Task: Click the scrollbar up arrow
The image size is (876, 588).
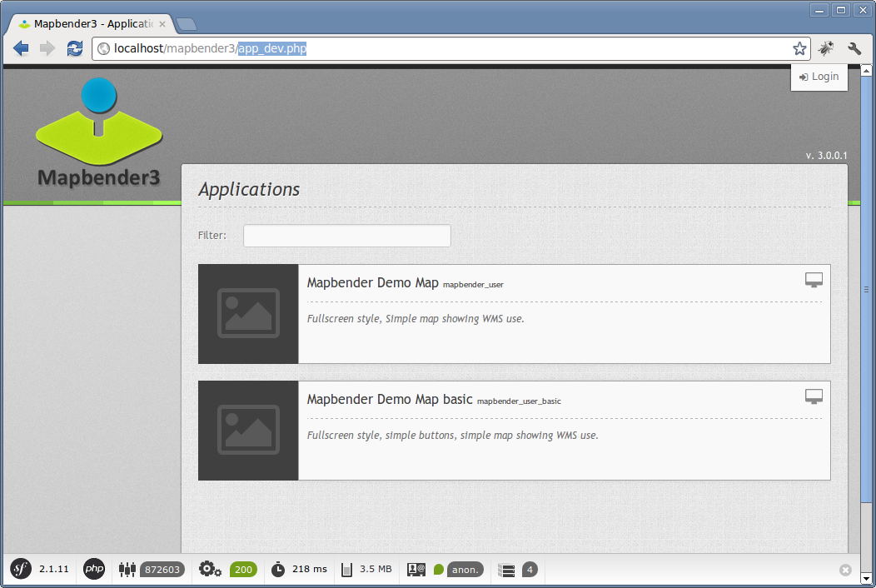Action: (867, 71)
